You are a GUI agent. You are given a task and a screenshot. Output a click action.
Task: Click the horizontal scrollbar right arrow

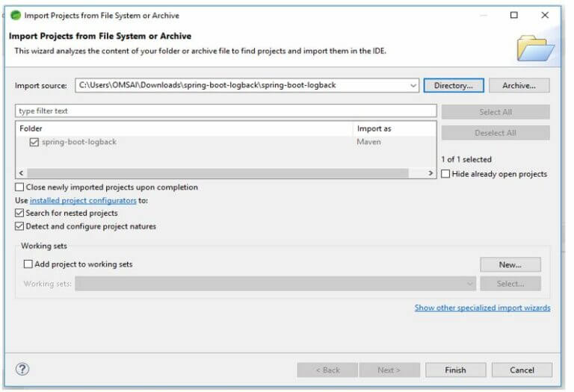point(430,173)
